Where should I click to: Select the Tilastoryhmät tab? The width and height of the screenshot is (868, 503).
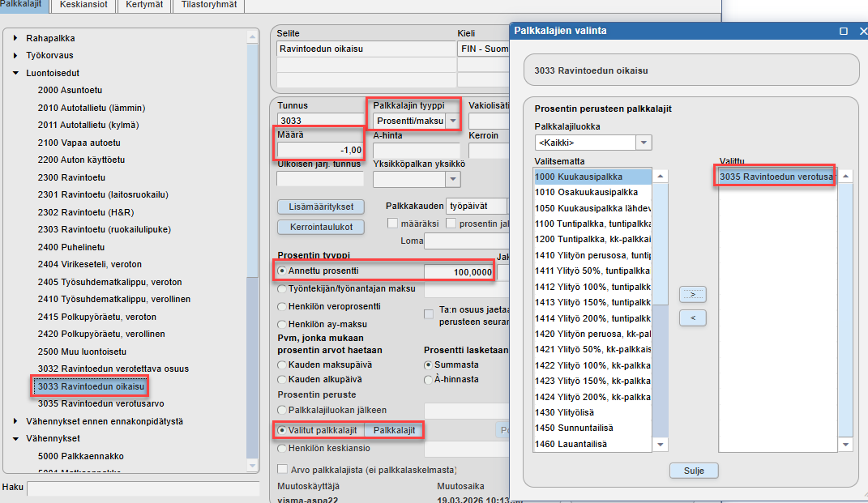click(209, 5)
